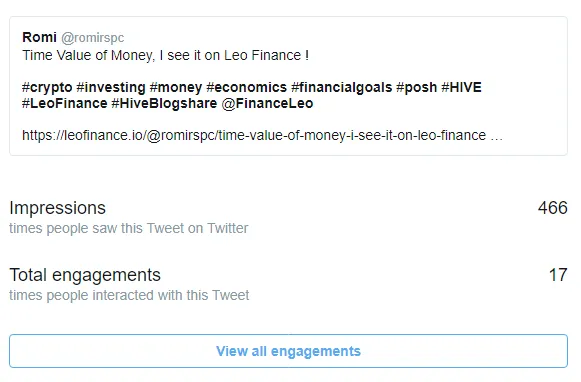The height and width of the screenshot is (382, 581).
Task: Click the #money hashtag
Action: (176, 87)
